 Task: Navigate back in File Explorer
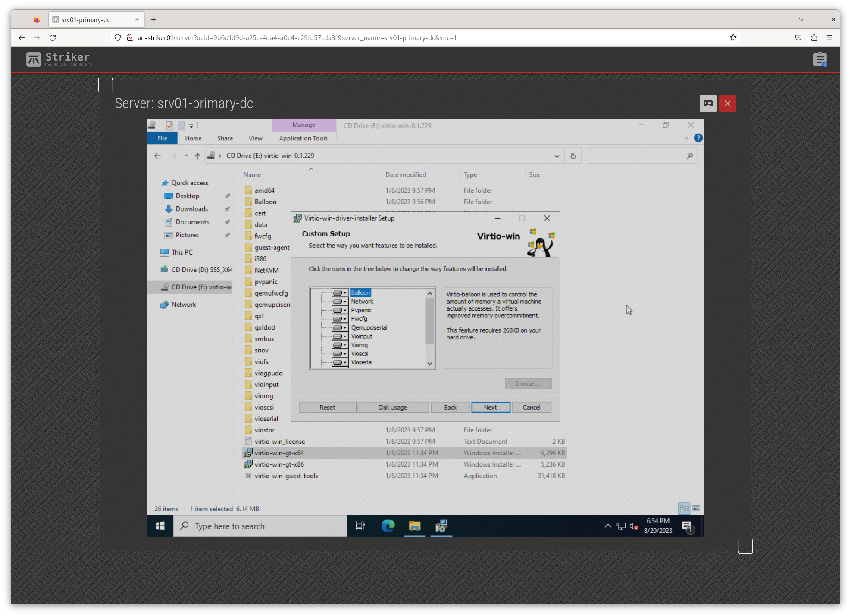(x=157, y=156)
